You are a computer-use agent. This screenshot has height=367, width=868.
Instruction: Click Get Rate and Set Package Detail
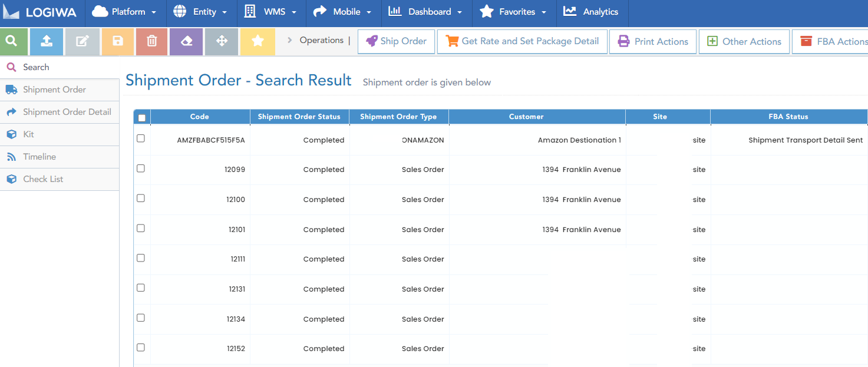522,41
